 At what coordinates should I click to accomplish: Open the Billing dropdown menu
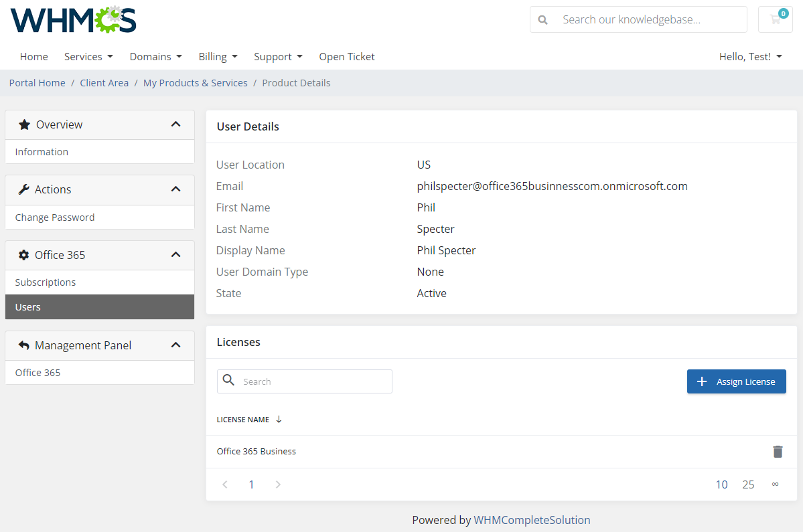pos(218,57)
